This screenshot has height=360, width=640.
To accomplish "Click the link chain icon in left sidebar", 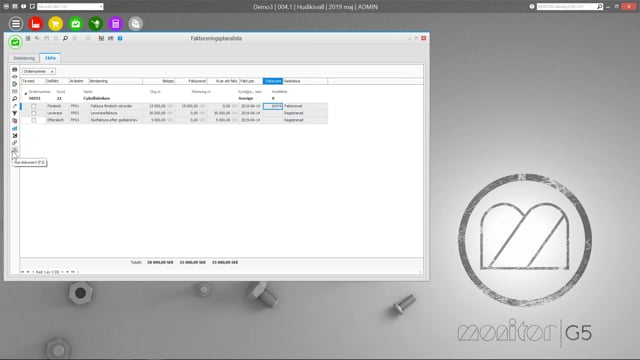I will (15, 143).
